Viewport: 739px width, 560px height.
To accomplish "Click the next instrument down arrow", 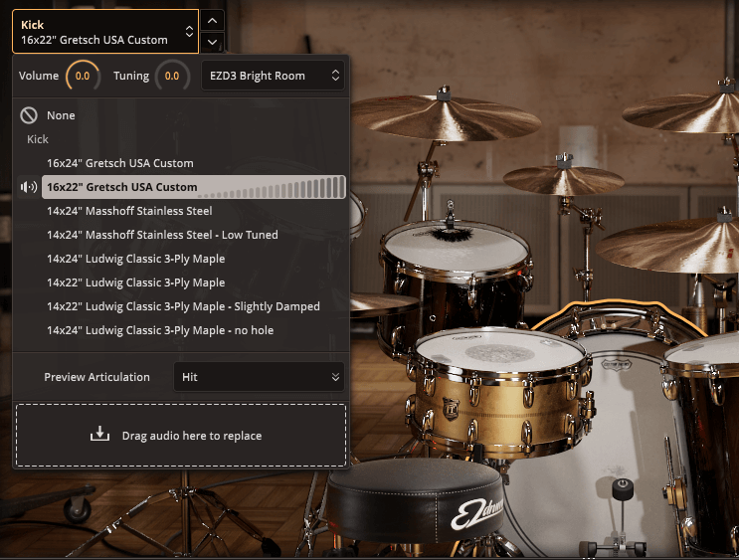I will click(x=212, y=42).
